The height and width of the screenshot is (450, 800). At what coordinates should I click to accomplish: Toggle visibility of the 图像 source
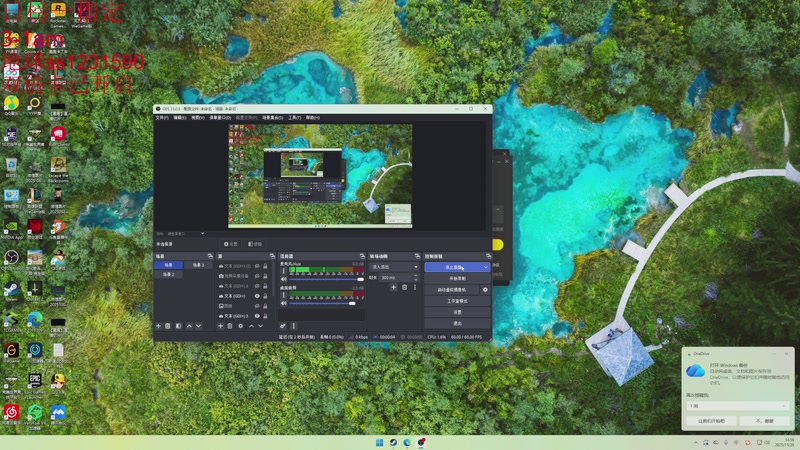click(x=257, y=306)
